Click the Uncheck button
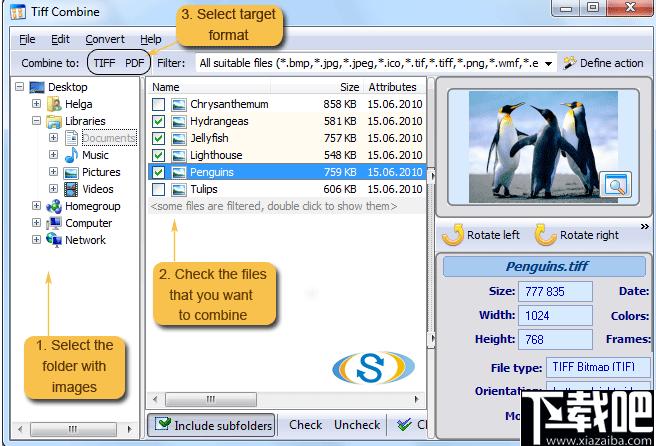Screen dimensions: 656x446 [357, 425]
